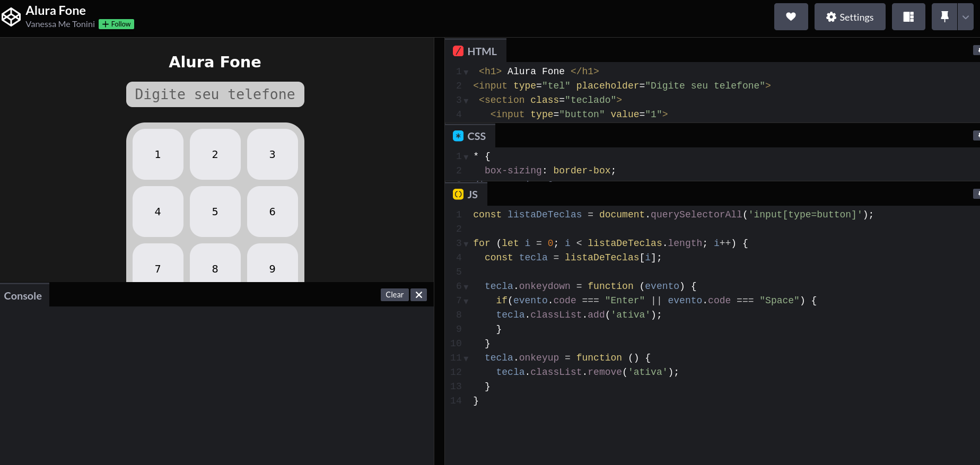980x465 pixels.
Task: Collapse onkeyup function on JS line 11
Action: pos(466,358)
